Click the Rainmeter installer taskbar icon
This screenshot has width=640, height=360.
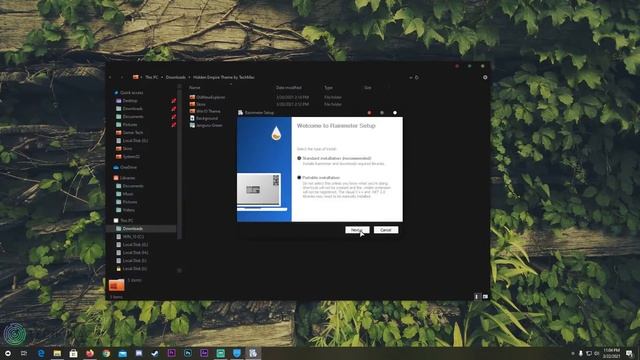[x=253, y=353]
